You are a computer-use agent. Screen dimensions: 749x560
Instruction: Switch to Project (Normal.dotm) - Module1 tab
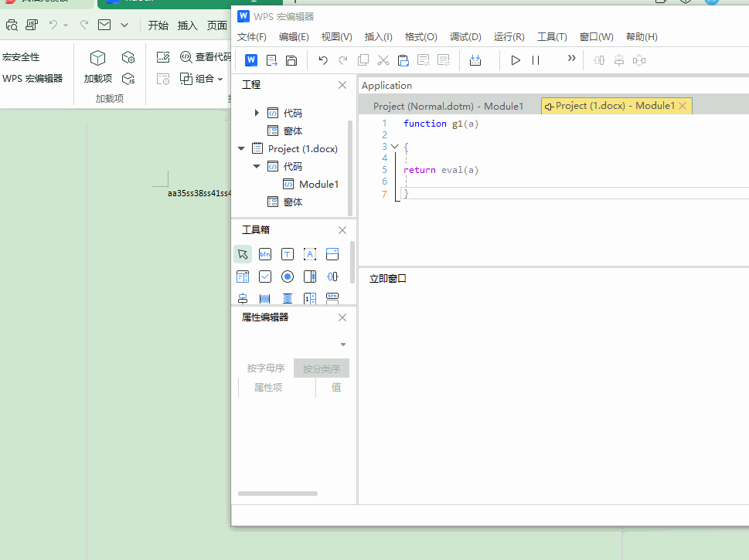448,106
